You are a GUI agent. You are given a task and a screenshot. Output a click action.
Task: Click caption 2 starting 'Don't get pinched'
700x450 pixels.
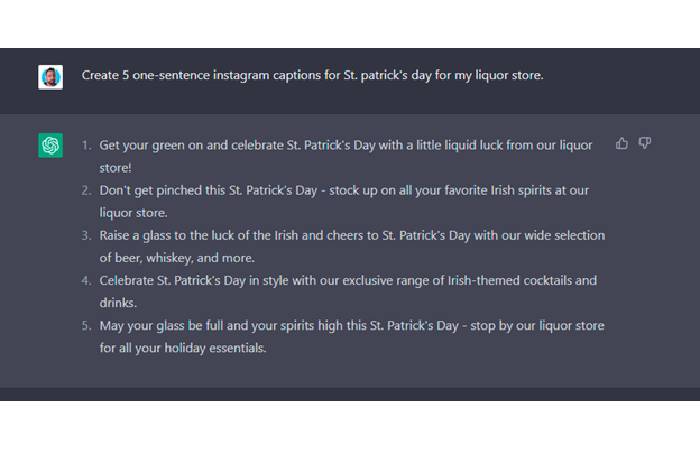click(x=344, y=201)
